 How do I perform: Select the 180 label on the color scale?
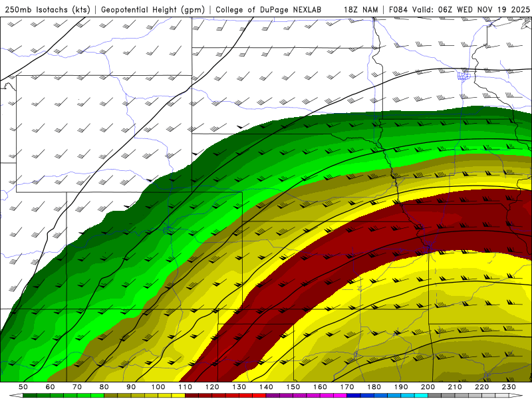(x=374, y=387)
